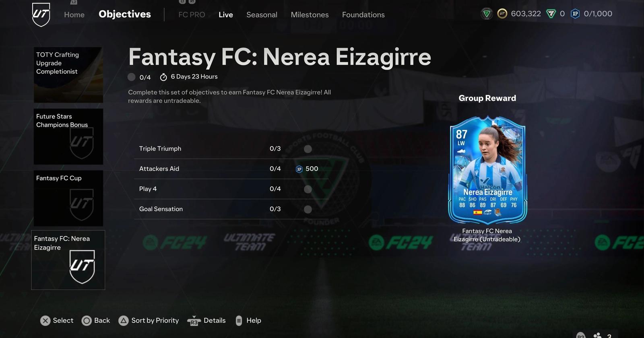Open the TOTY Crafting Upgrade Completionist tile
644x338 pixels.
click(68, 75)
